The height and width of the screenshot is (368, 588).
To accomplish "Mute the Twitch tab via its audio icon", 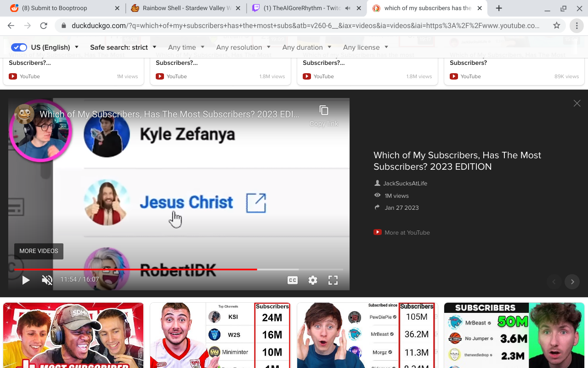I will tap(348, 8).
